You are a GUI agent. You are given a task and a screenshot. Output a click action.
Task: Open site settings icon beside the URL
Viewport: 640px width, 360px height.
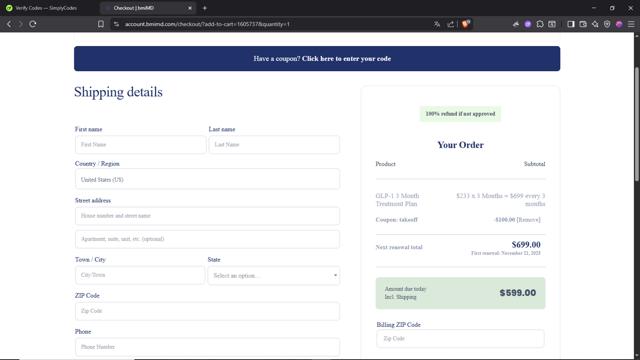[x=116, y=24]
